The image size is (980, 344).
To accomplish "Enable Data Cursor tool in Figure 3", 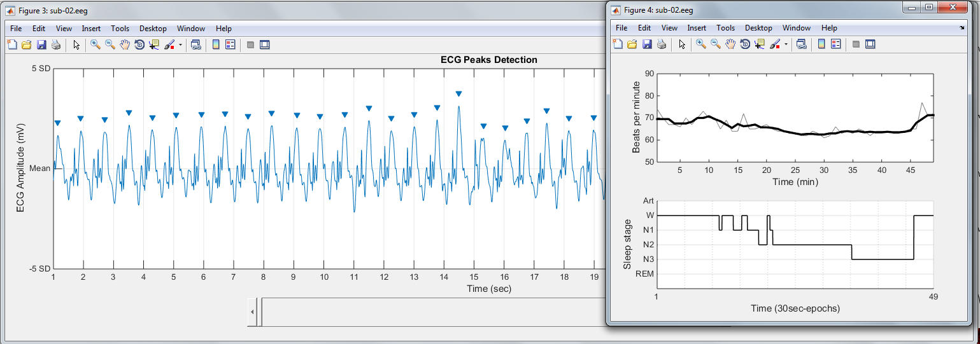I will tap(154, 45).
